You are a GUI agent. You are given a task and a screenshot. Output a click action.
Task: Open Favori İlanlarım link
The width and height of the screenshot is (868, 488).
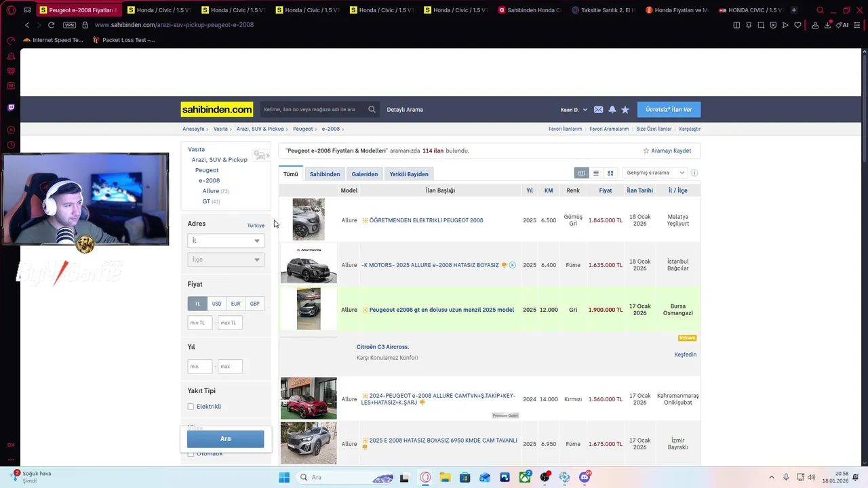(x=565, y=129)
